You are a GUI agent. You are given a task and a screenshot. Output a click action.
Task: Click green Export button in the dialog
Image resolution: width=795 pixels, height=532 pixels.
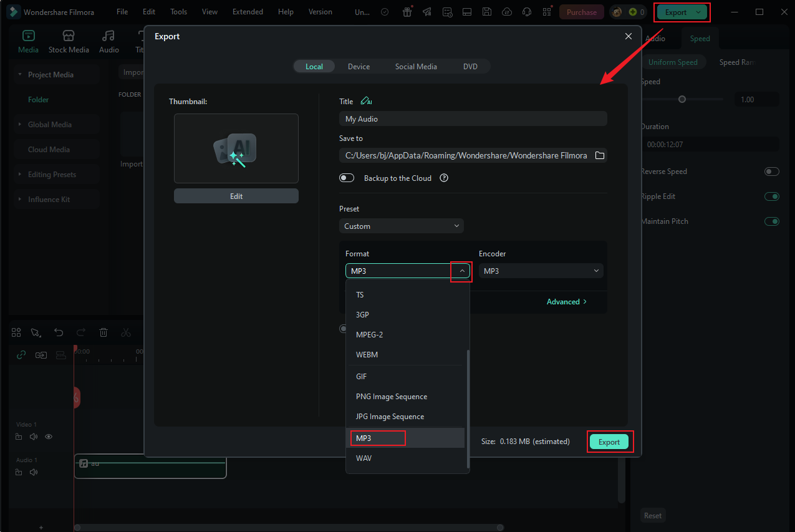point(609,442)
